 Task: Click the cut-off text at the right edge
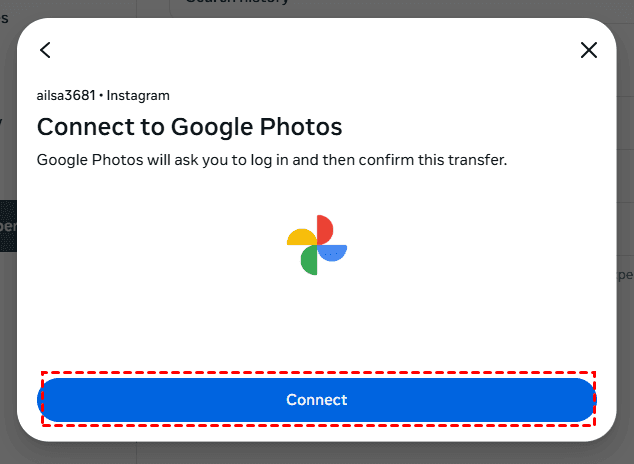[x=626, y=274]
